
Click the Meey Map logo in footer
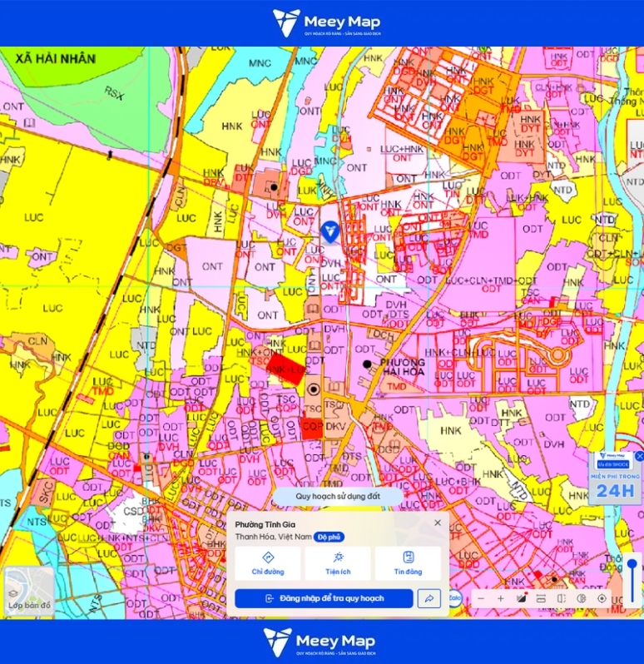pyautogui.click(x=320, y=642)
